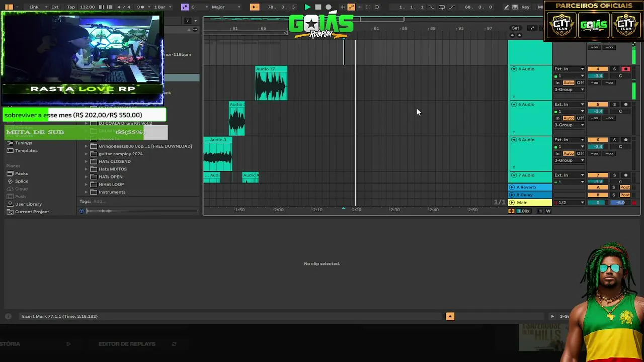Fold the 4 Audio track
Screen dimensions: 644x362
(x=514, y=69)
